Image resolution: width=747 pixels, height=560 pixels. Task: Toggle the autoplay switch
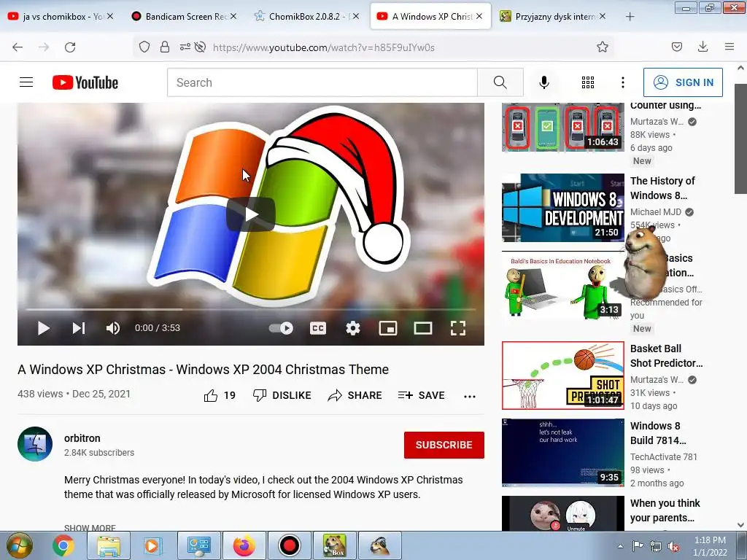pyautogui.click(x=281, y=328)
